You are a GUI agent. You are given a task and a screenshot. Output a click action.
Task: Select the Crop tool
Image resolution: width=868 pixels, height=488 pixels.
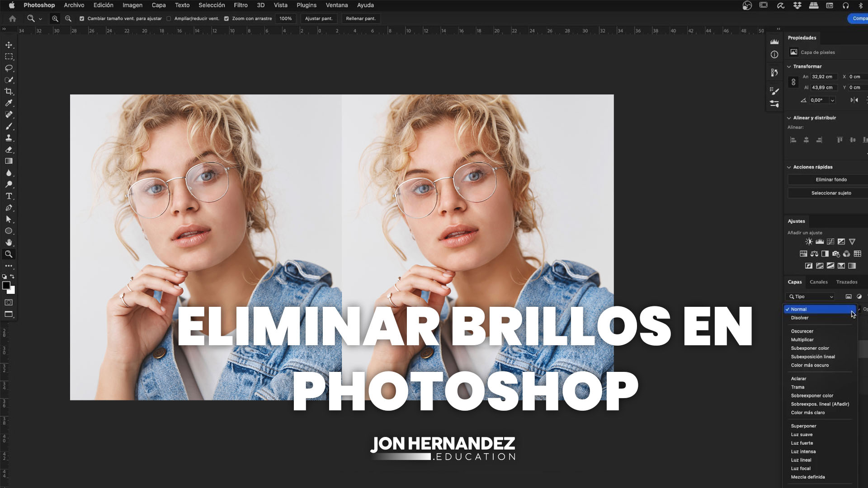9,91
